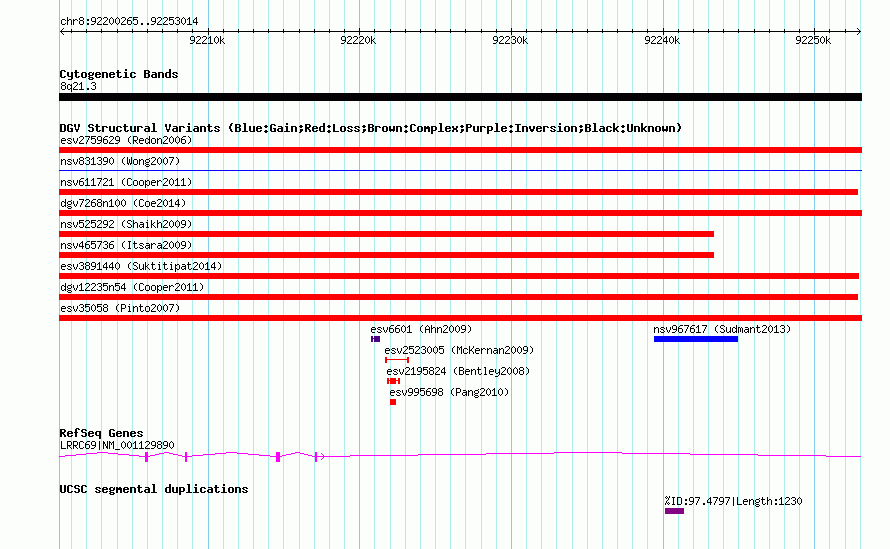The width and height of the screenshot is (890, 549).
Task: Click the DGV Structural Variants track title
Action: point(371,128)
